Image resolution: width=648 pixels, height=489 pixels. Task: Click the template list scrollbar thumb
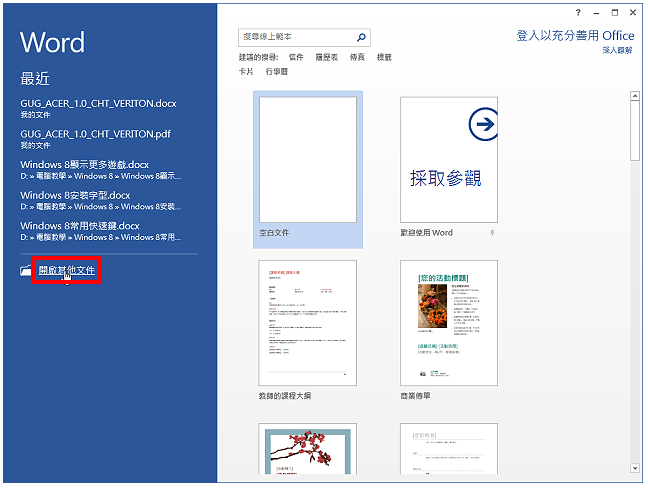tap(635, 131)
